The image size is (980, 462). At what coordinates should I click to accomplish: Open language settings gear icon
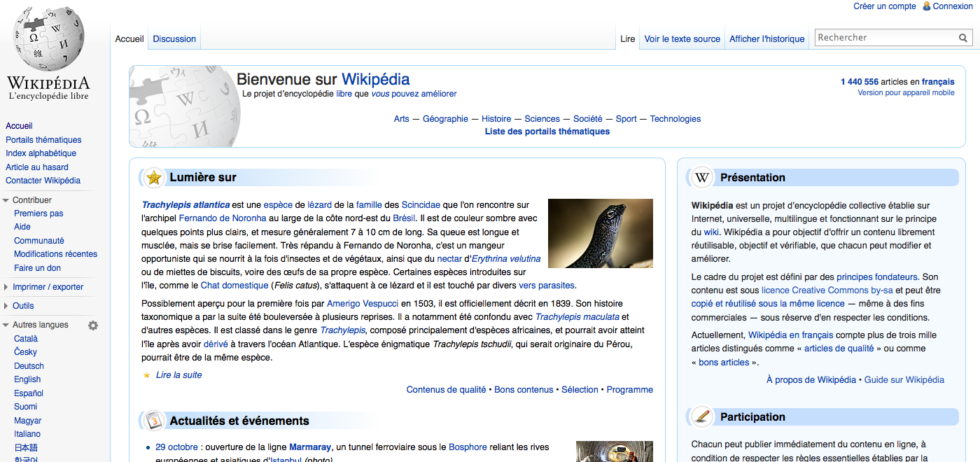click(x=93, y=325)
